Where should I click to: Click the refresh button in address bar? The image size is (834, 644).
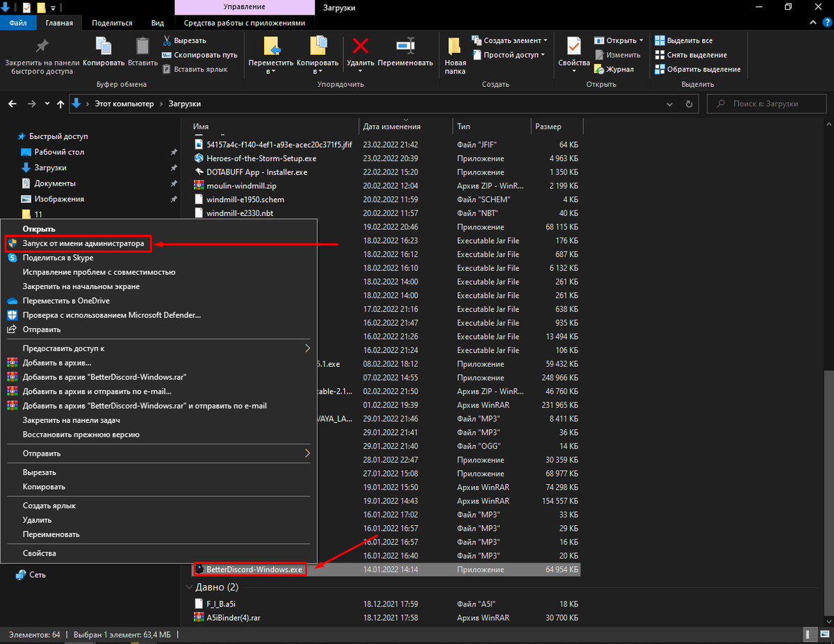coord(689,104)
